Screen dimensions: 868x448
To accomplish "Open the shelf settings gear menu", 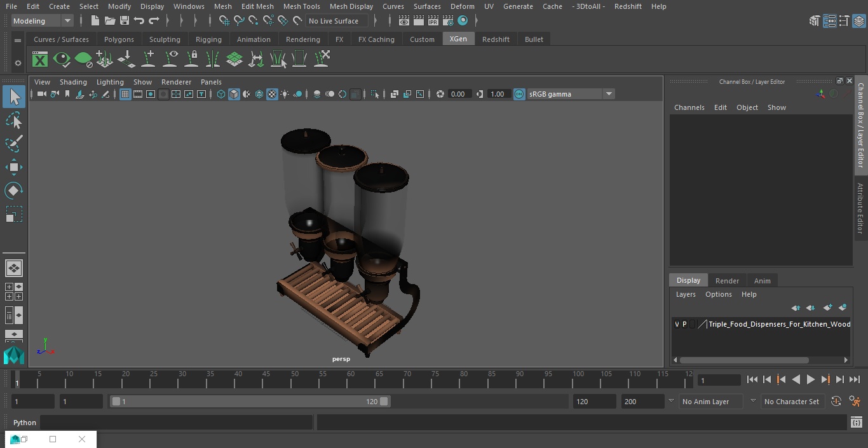I will pos(18,63).
